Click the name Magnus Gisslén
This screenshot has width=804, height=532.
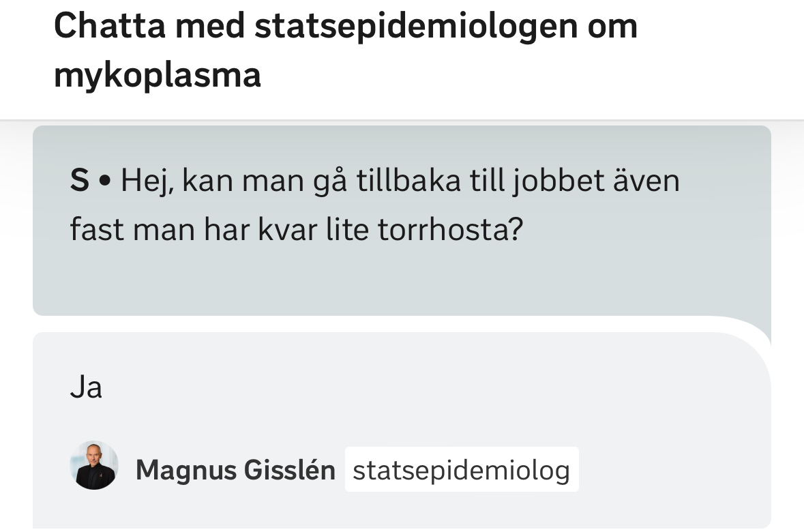click(x=235, y=470)
